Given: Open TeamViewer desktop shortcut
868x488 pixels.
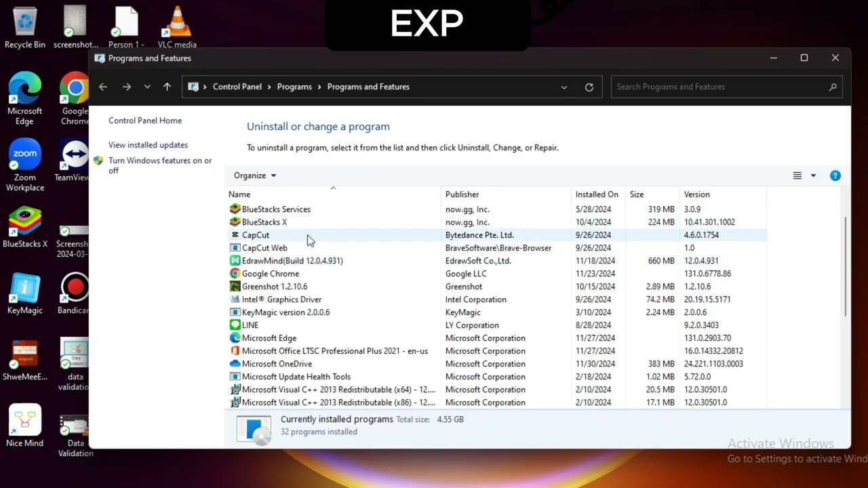Looking at the screenshot, I should [72, 161].
